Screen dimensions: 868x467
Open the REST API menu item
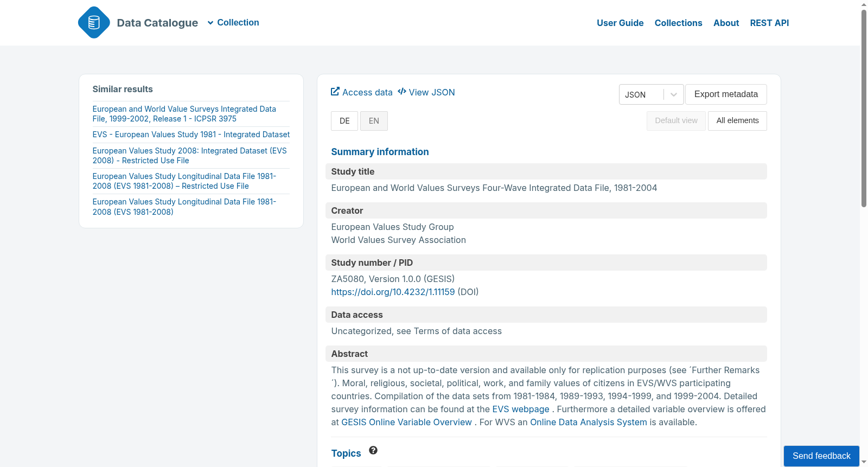[x=769, y=23]
